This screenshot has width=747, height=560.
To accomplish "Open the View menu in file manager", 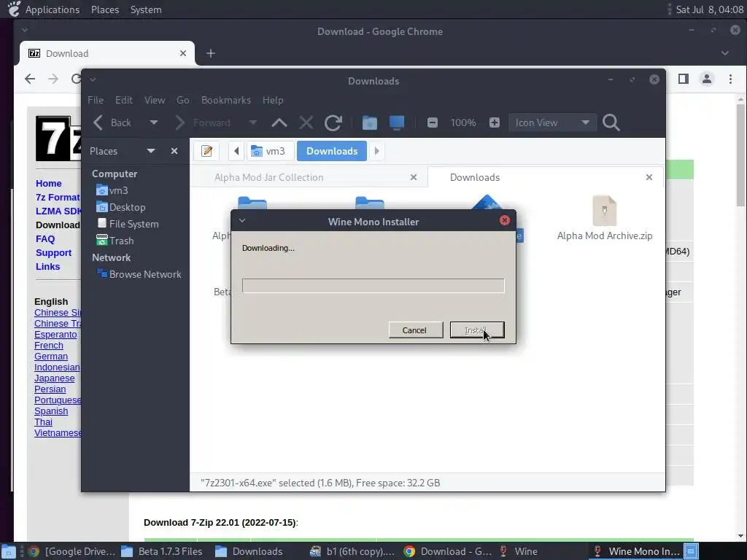I will [x=155, y=100].
